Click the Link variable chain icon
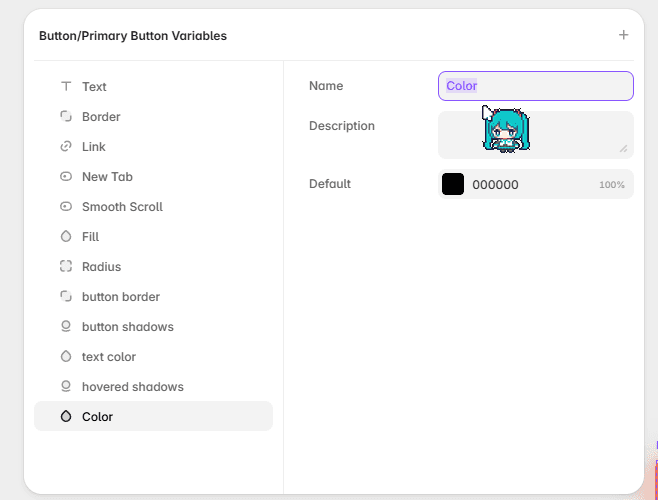The height and width of the screenshot is (500, 658). pos(66,147)
